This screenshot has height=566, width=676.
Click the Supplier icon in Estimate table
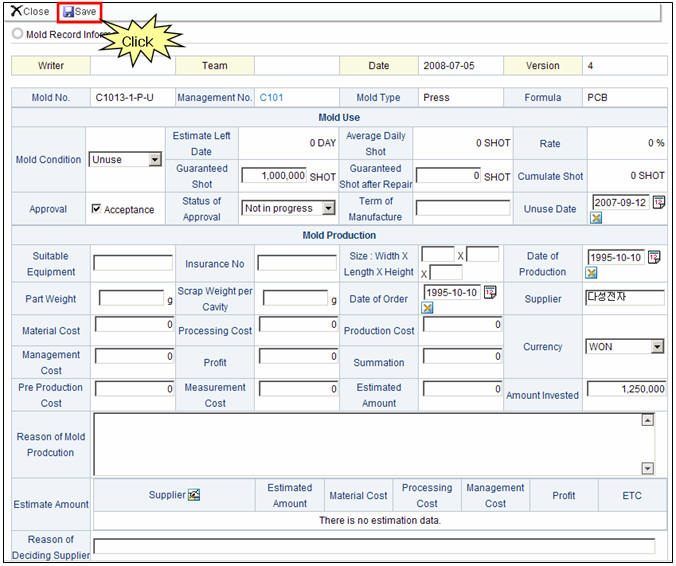194,495
